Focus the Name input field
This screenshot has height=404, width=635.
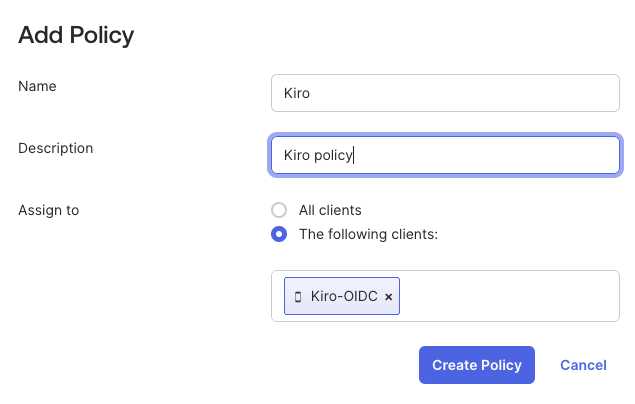(445, 93)
